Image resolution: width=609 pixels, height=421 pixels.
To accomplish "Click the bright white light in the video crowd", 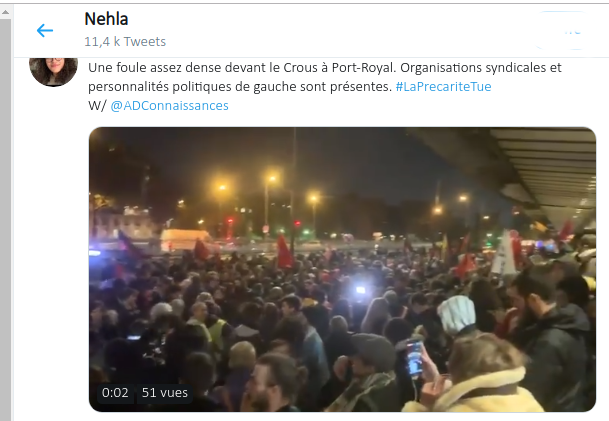I will tap(360, 290).
